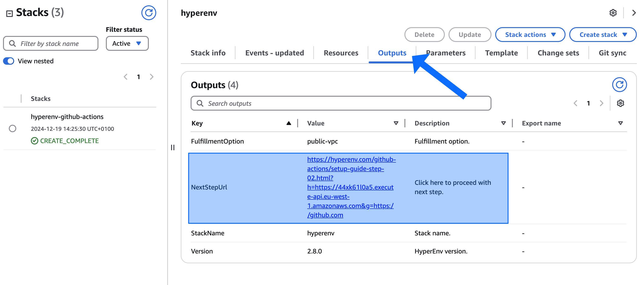644x285 pixels.
Task: Collapse the Stacks side panel icon
Action: 10,13
